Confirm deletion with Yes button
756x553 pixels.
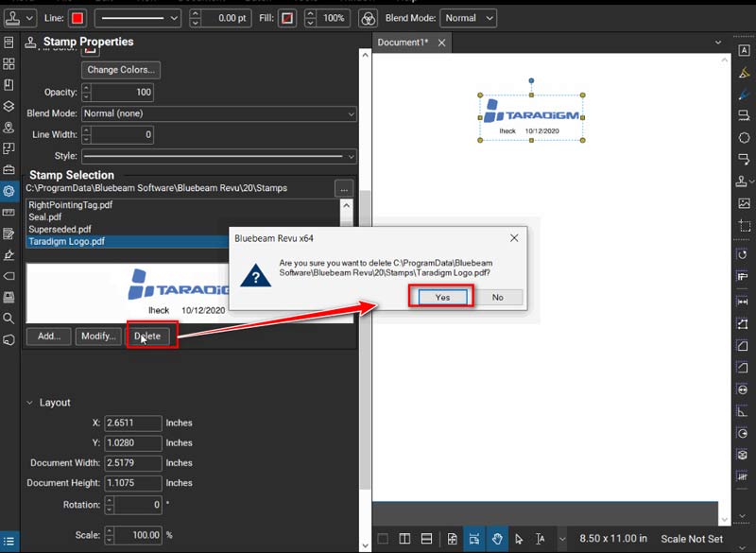click(x=442, y=297)
